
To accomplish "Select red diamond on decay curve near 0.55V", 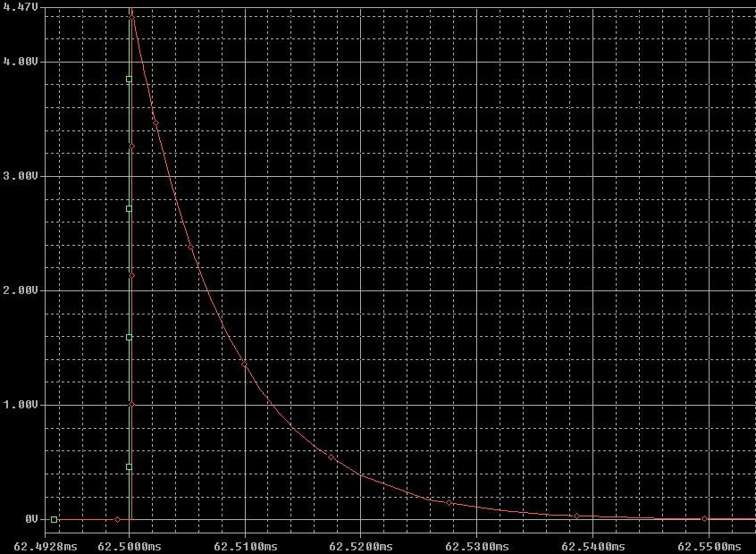I will (332, 457).
